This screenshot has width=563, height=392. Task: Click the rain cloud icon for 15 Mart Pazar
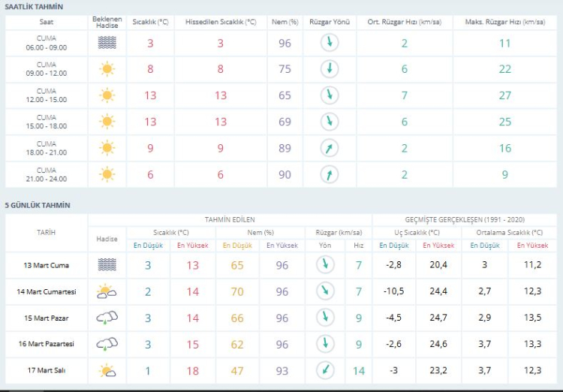tap(106, 318)
